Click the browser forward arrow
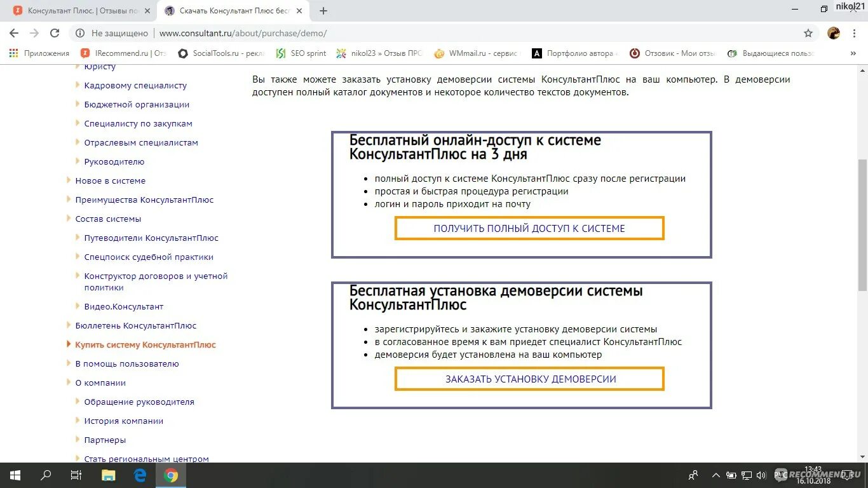868x488 pixels. click(x=34, y=33)
